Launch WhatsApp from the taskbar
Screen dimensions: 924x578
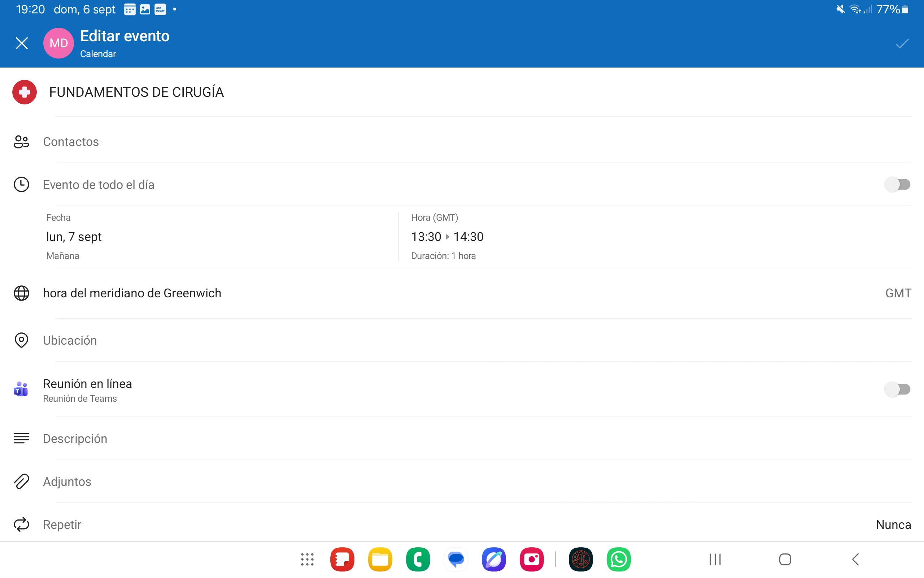[x=619, y=559]
